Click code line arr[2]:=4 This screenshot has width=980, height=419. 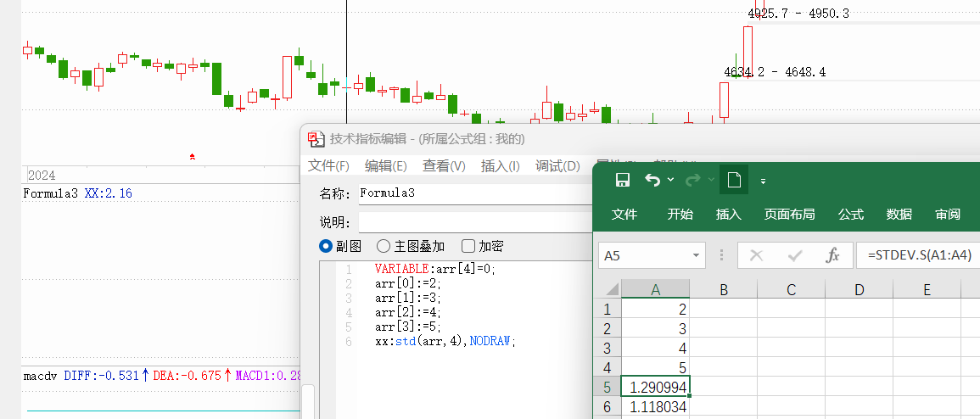[408, 312]
